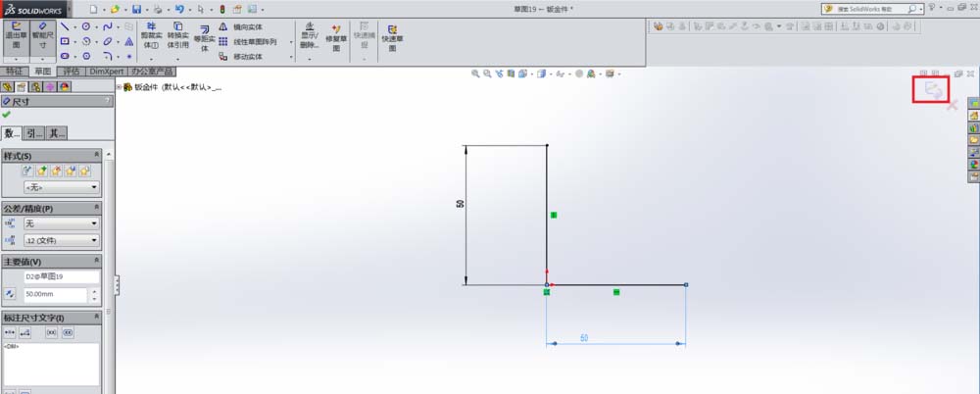Image resolution: width=980 pixels, height=394 pixels.
Task: Select the Corner Rectangle sketch tool
Action: click(65, 41)
